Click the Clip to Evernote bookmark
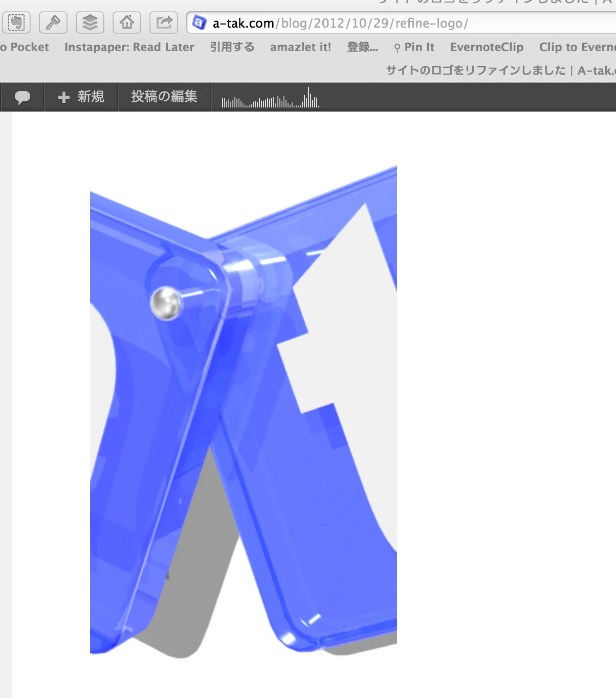 578,47
